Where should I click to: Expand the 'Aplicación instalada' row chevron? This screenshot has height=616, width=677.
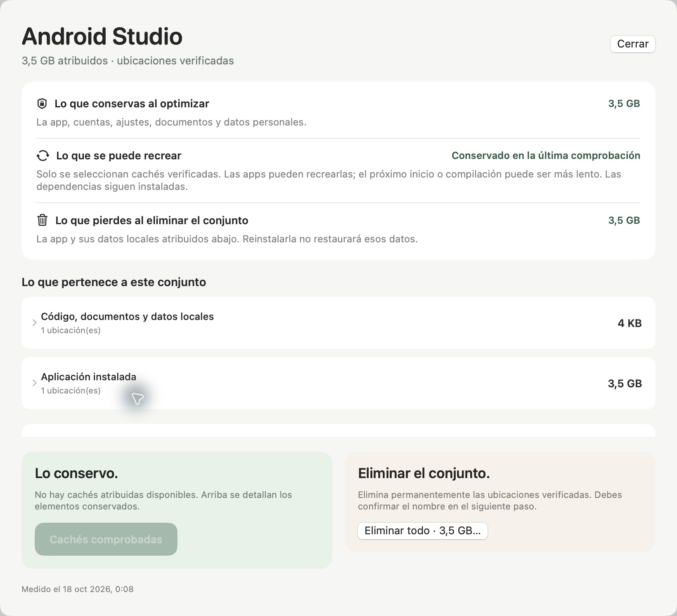tap(35, 383)
